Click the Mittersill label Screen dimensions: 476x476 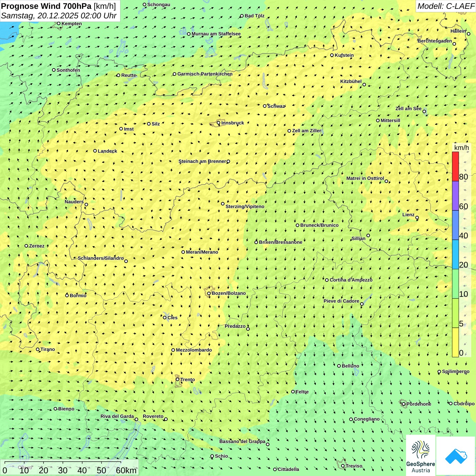[390, 120]
